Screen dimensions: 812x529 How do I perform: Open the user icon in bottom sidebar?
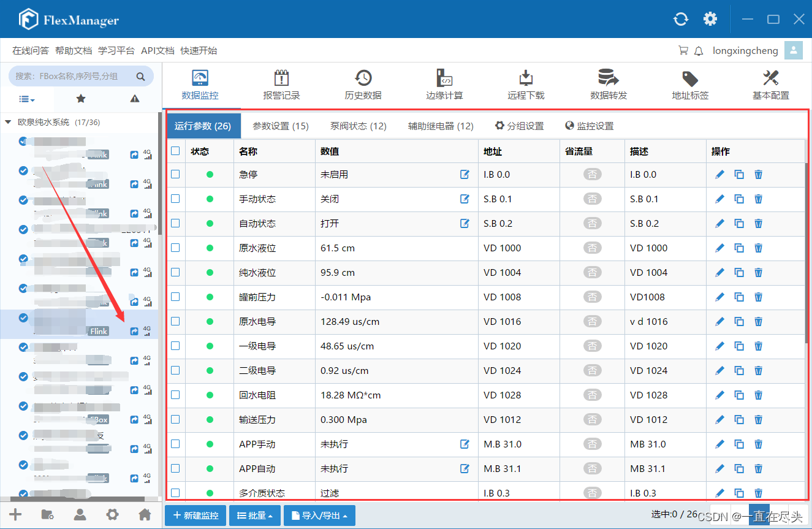80,514
